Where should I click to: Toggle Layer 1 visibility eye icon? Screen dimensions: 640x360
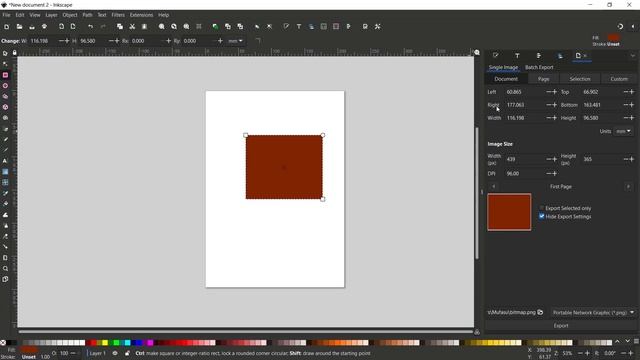pyautogui.click(x=115, y=353)
